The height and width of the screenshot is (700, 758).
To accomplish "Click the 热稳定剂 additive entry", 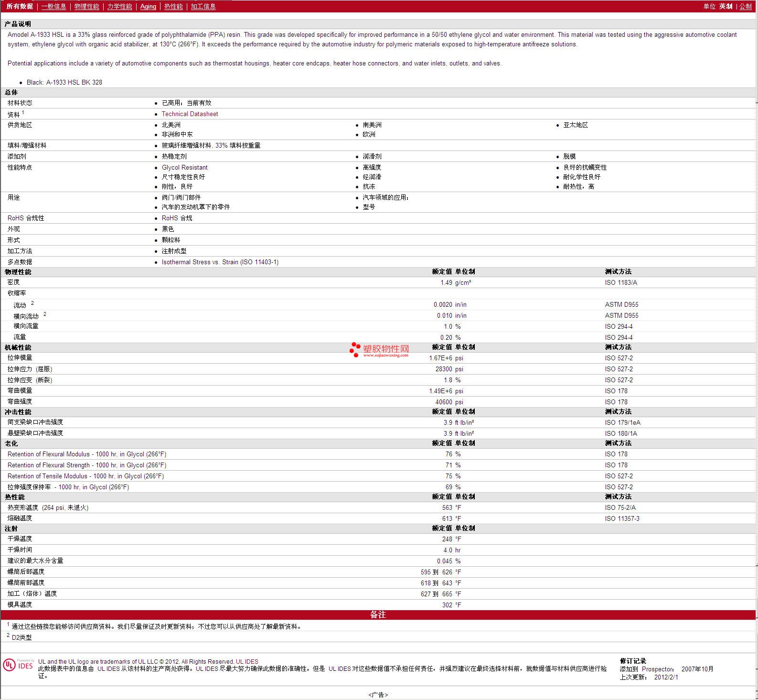I will pos(174,156).
